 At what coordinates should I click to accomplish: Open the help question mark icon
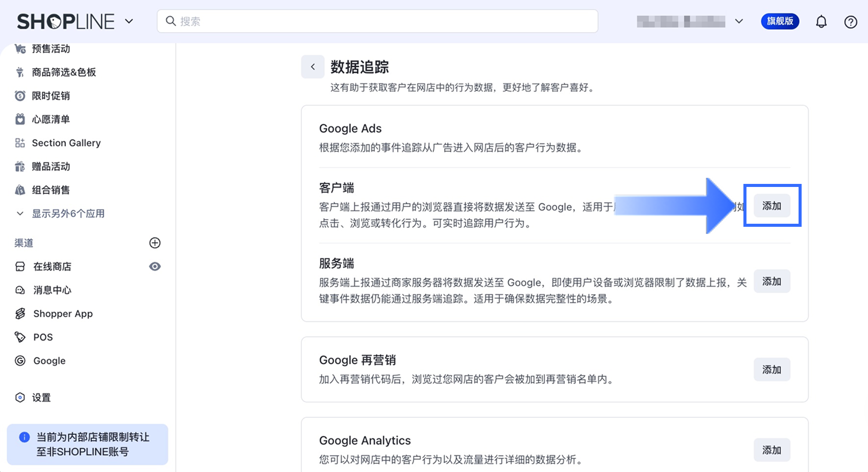(850, 22)
